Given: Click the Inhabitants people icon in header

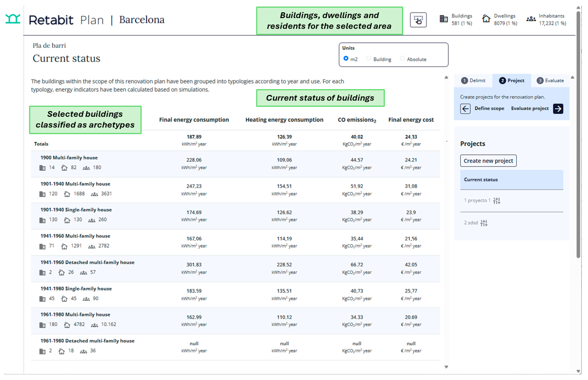Looking at the screenshot, I should coord(531,19).
